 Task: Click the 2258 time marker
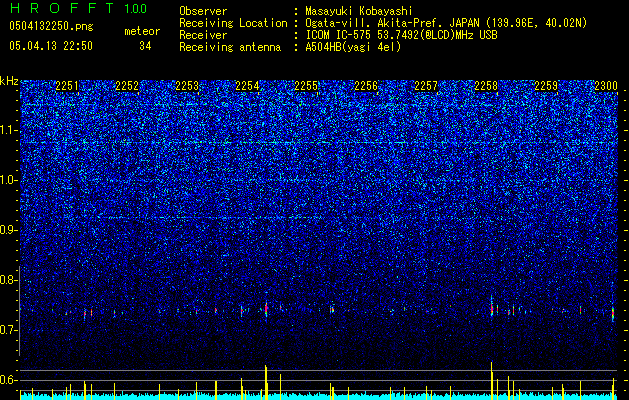tap(486, 86)
